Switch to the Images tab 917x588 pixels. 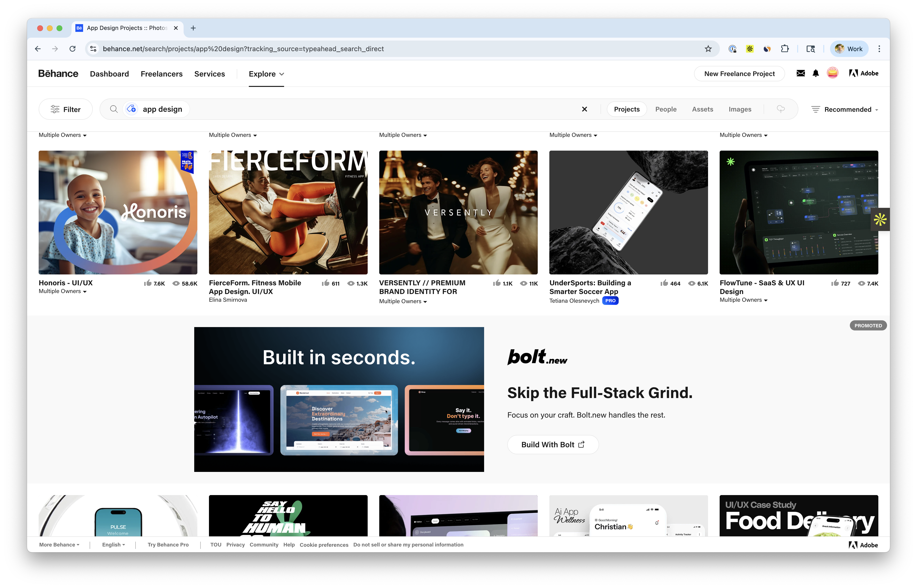(740, 109)
